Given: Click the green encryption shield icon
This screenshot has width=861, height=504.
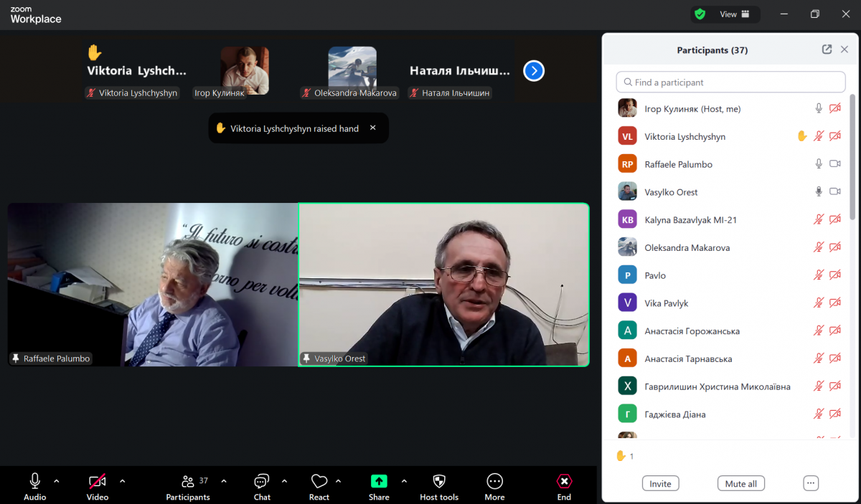Looking at the screenshot, I should pos(700,14).
